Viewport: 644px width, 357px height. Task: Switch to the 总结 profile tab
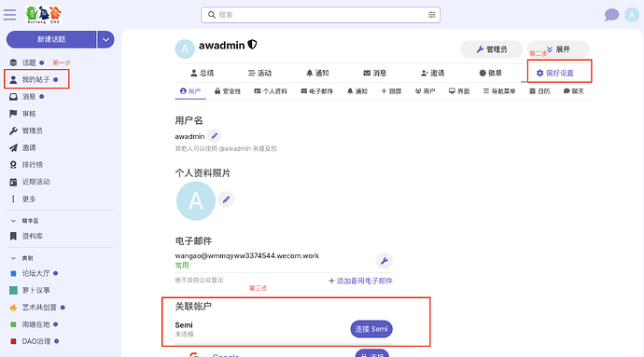point(203,73)
